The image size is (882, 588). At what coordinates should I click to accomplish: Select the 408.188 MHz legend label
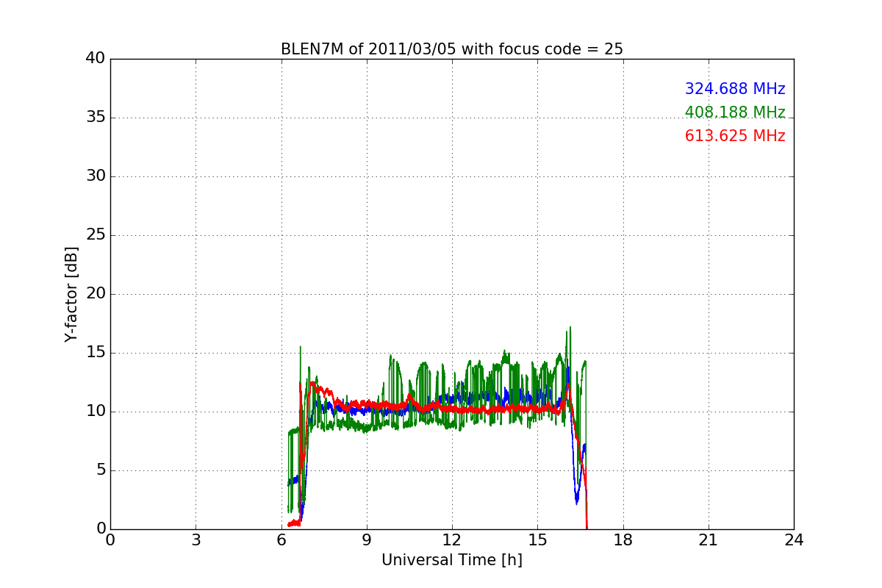735,112
